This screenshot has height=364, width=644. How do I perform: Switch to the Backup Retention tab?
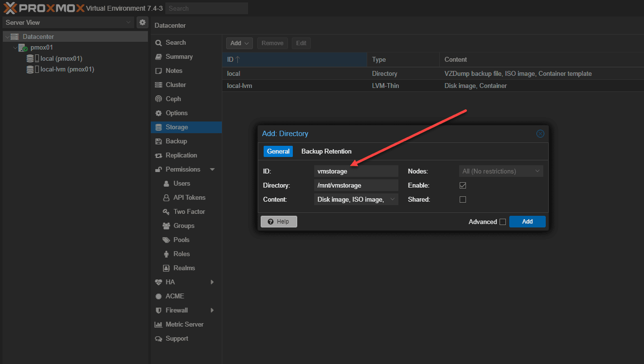326,152
